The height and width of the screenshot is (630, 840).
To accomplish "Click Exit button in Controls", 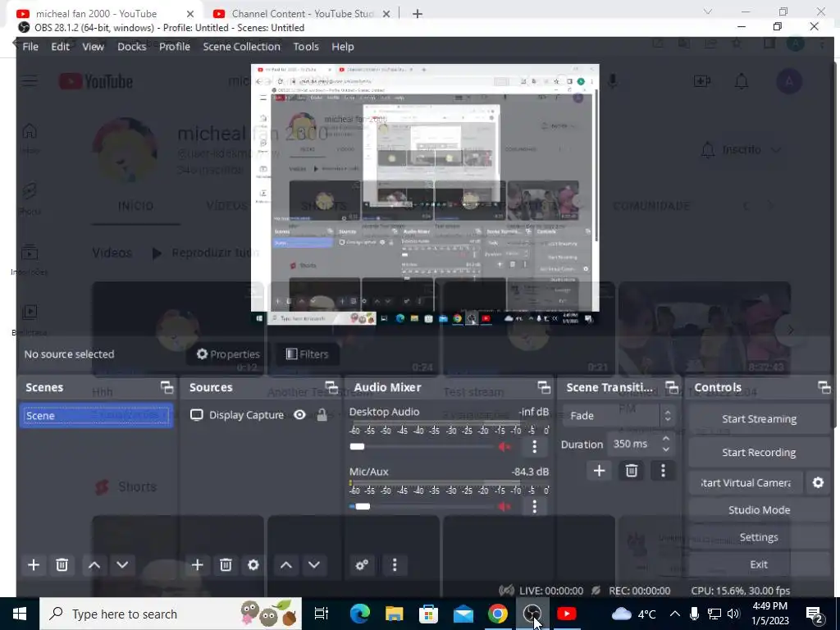I will (x=759, y=564).
